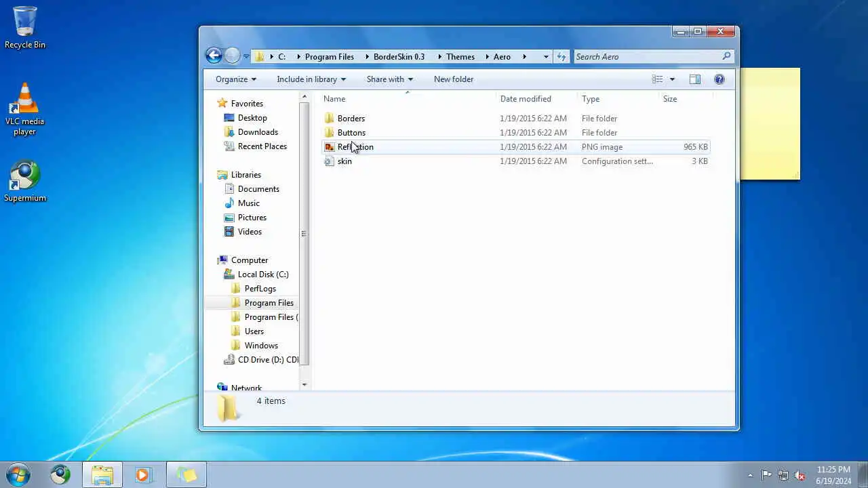Select Computer in the navigation pane
868x488 pixels.
250,260
